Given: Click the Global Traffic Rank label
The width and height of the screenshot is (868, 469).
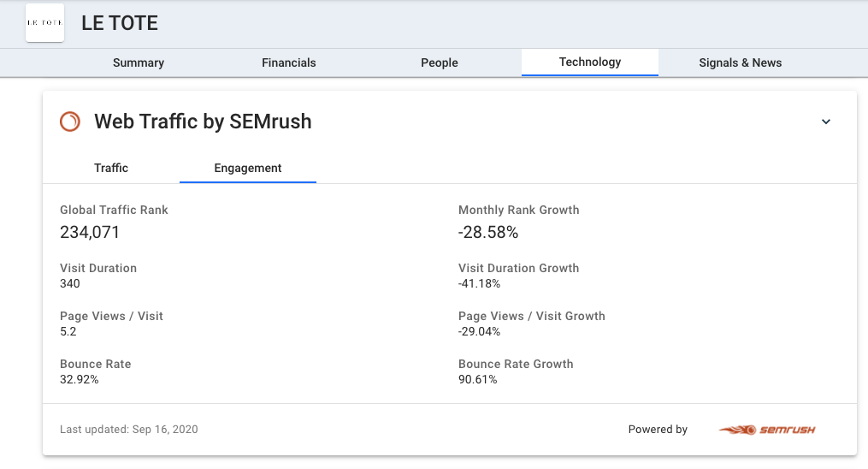Looking at the screenshot, I should click(x=114, y=210).
